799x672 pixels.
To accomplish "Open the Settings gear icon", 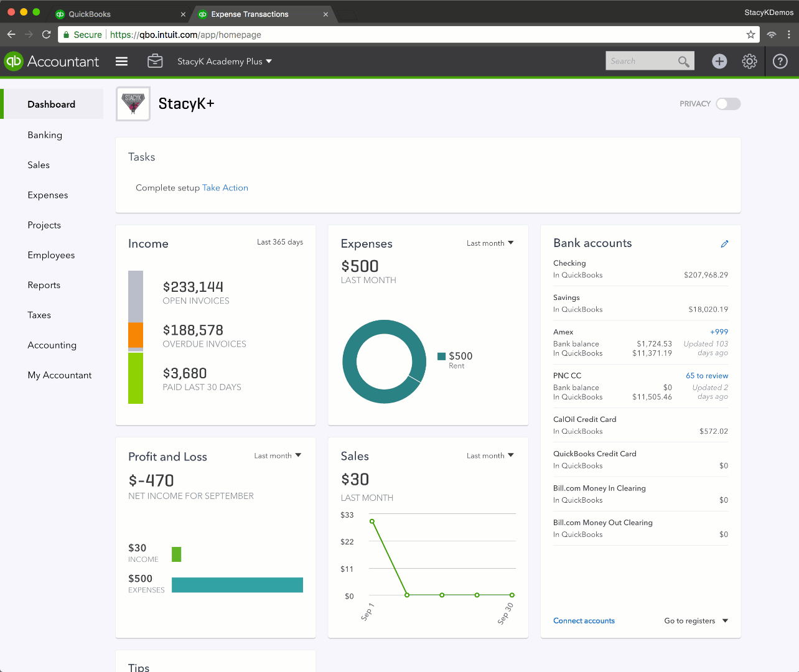I will click(749, 61).
